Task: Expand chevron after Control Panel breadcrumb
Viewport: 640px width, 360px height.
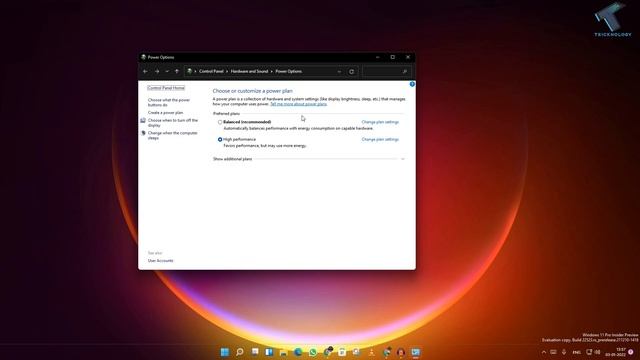Action: coord(227,71)
